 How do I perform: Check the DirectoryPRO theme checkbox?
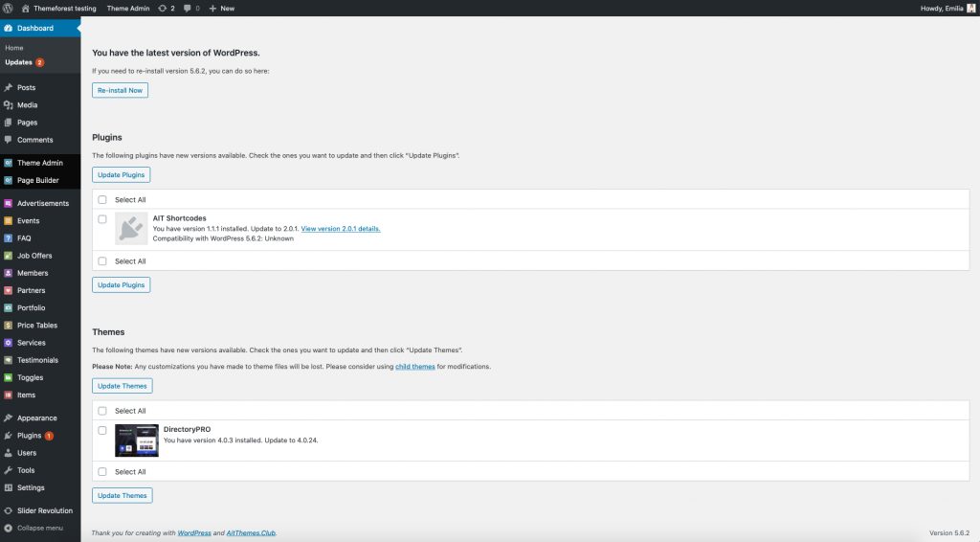pyautogui.click(x=102, y=430)
